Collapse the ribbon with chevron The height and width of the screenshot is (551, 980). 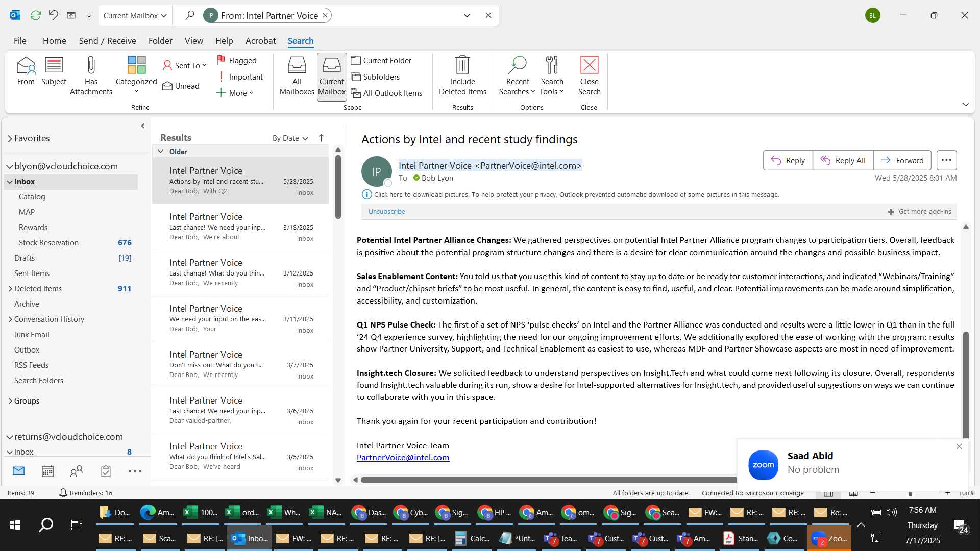[965, 105]
